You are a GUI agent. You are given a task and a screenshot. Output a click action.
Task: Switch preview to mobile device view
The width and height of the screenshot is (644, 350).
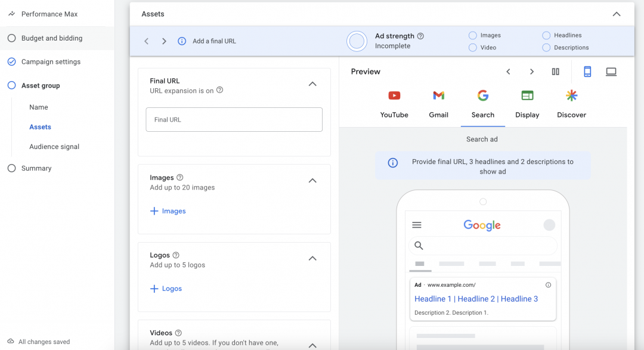pyautogui.click(x=587, y=72)
